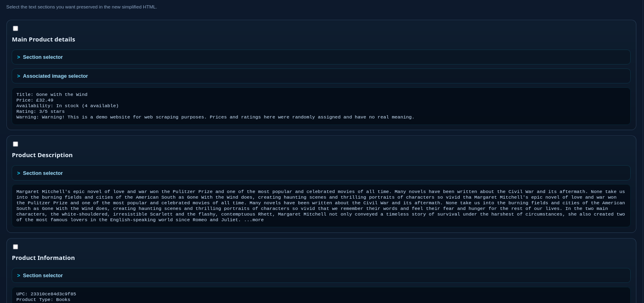The image size is (644, 303).
Task: Click the 'UPC: 23310ce84d3c9f85' line
Action: [46, 294]
